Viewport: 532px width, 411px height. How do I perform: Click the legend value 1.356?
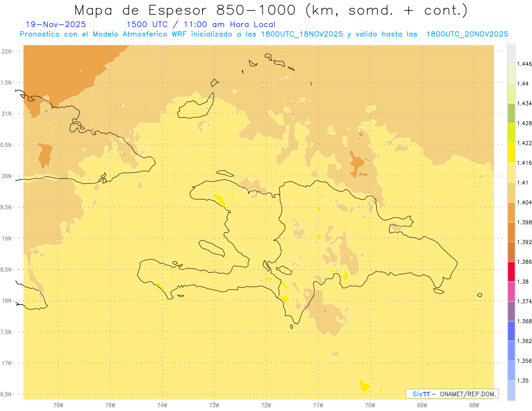click(x=524, y=361)
